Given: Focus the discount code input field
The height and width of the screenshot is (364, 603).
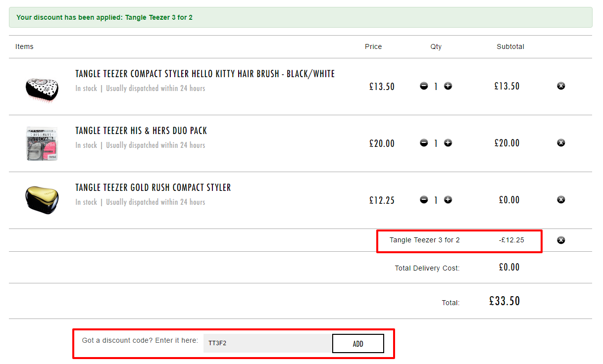Looking at the screenshot, I should tap(268, 343).
